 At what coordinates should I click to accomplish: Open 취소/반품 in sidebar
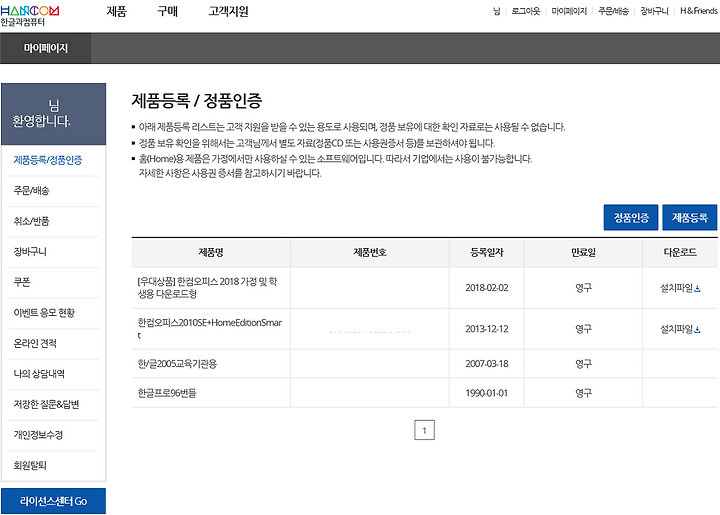[31, 221]
